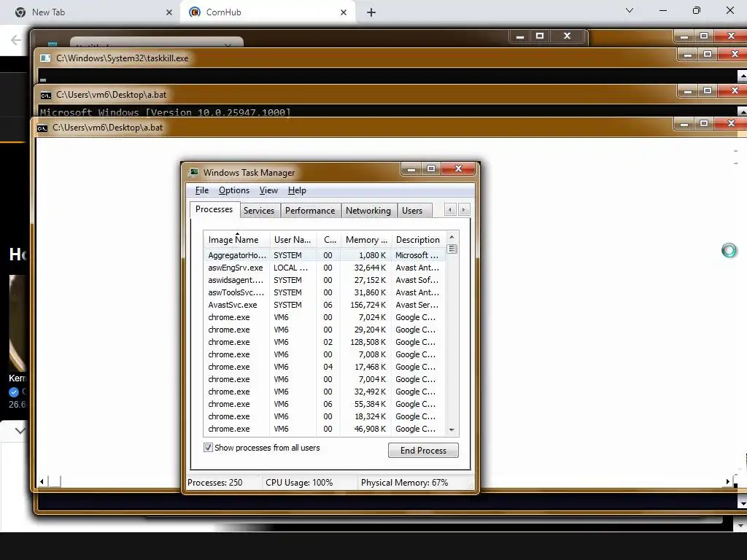Sort processes by Image Name column
This screenshot has width=747, height=560.
[237, 239]
